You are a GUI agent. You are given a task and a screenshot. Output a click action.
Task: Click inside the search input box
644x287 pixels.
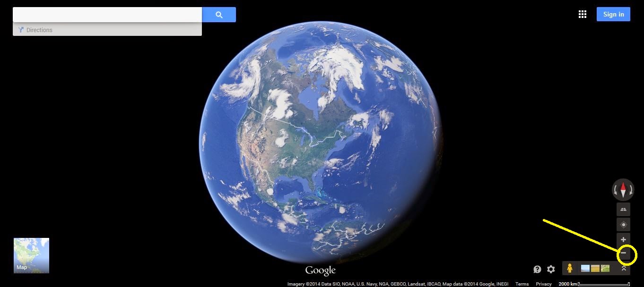tap(107, 15)
